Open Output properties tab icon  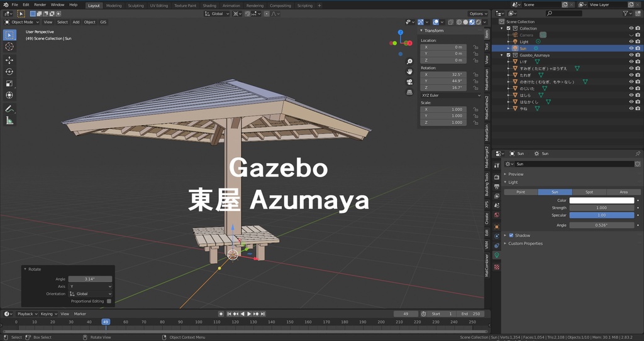pyautogui.click(x=497, y=187)
